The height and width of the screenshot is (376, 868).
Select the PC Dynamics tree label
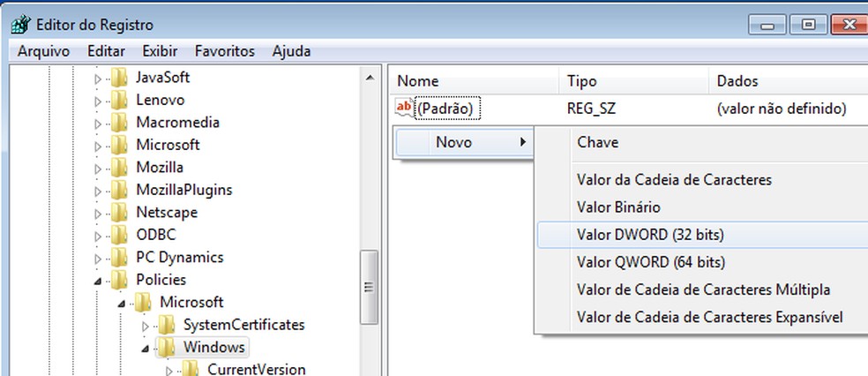click(180, 258)
